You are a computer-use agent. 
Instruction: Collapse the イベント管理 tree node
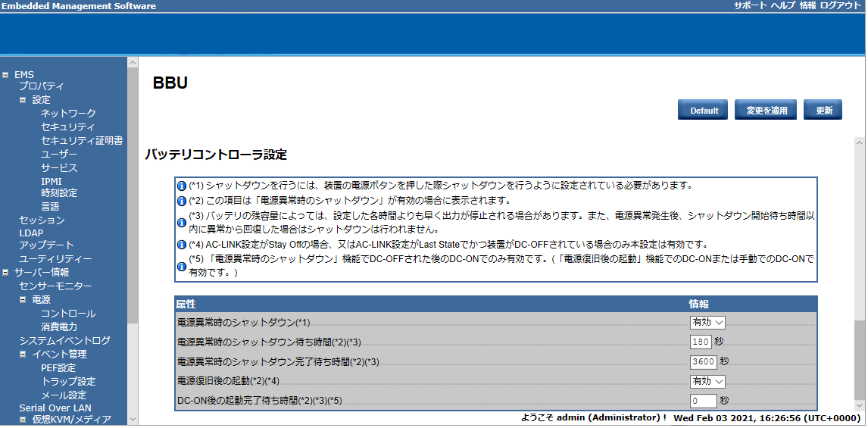tap(23, 355)
